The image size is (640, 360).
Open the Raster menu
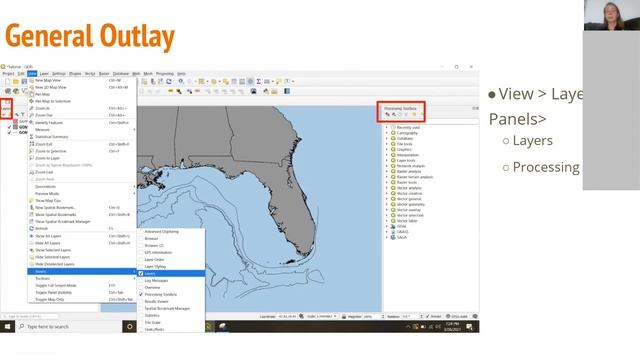(x=104, y=73)
